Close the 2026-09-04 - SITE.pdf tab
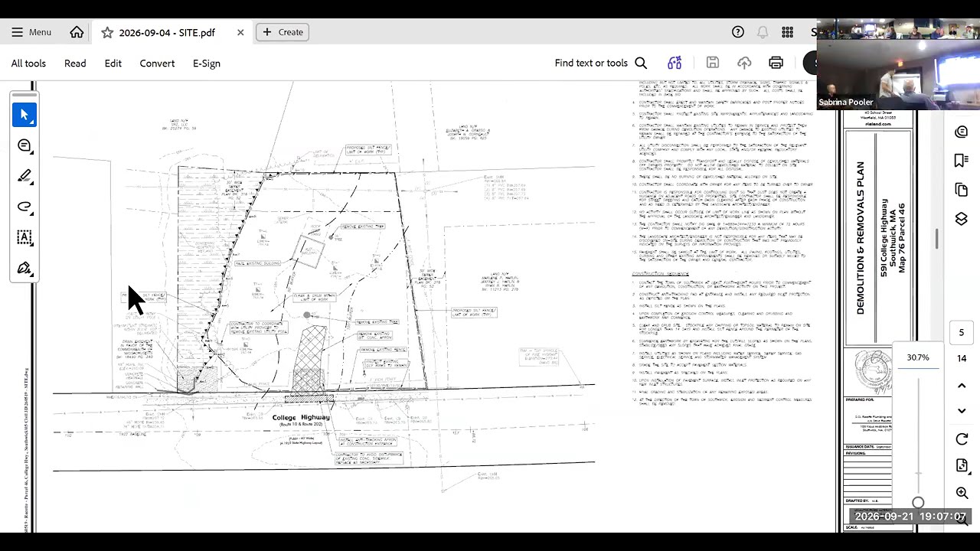Image resolution: width=980 pixels, height=551 pixels. 240,32
